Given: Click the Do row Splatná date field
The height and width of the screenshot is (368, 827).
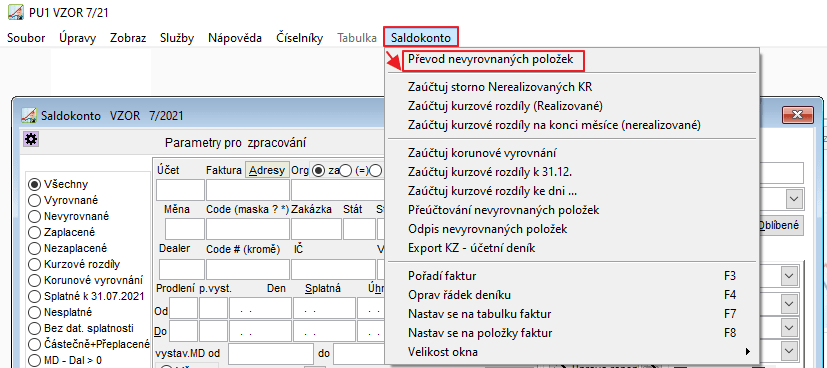Looking at the screenshot, I should pyautogui.click(x=324, y=331).
